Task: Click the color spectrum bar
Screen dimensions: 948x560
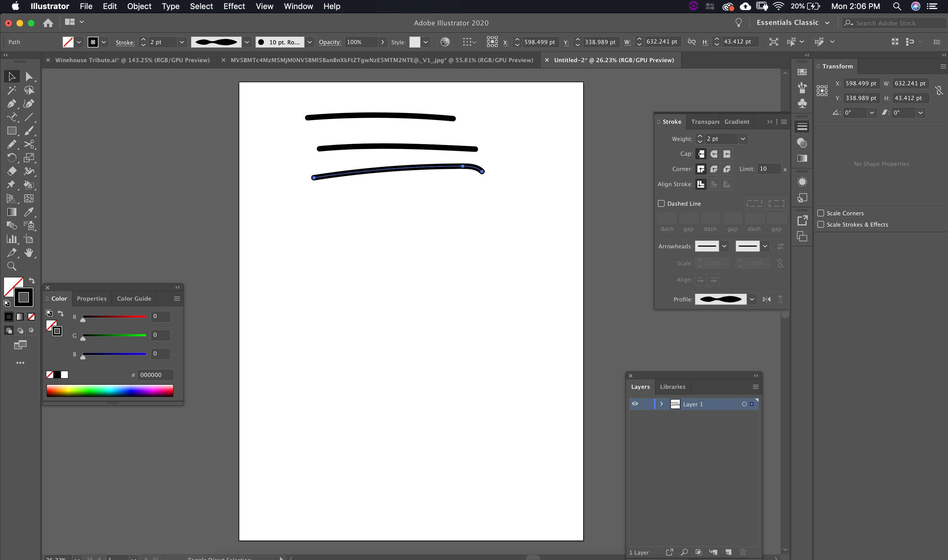Action: coord(110,390)
